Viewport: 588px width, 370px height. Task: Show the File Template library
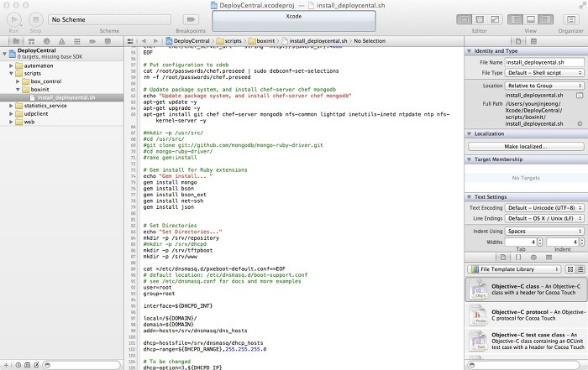503,258
